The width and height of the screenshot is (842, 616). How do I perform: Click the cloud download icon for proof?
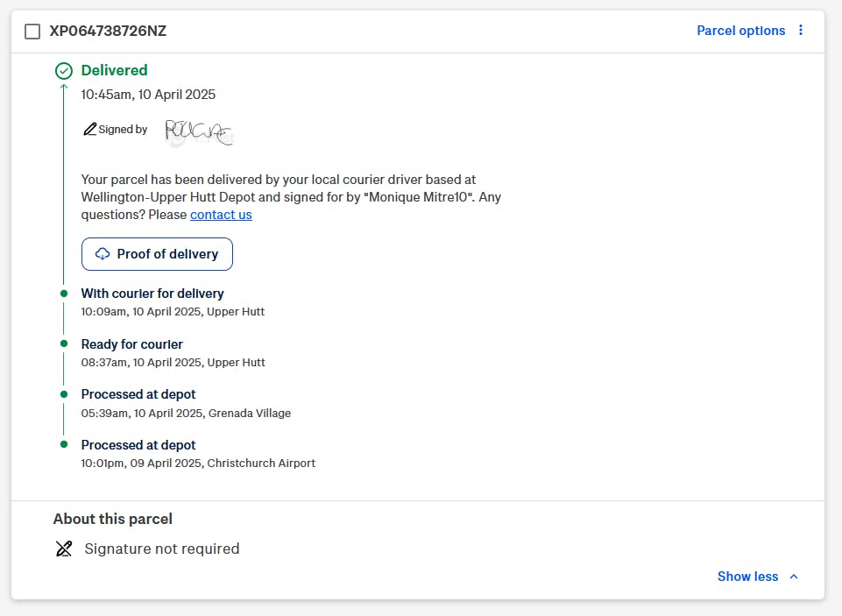(103, 254)
